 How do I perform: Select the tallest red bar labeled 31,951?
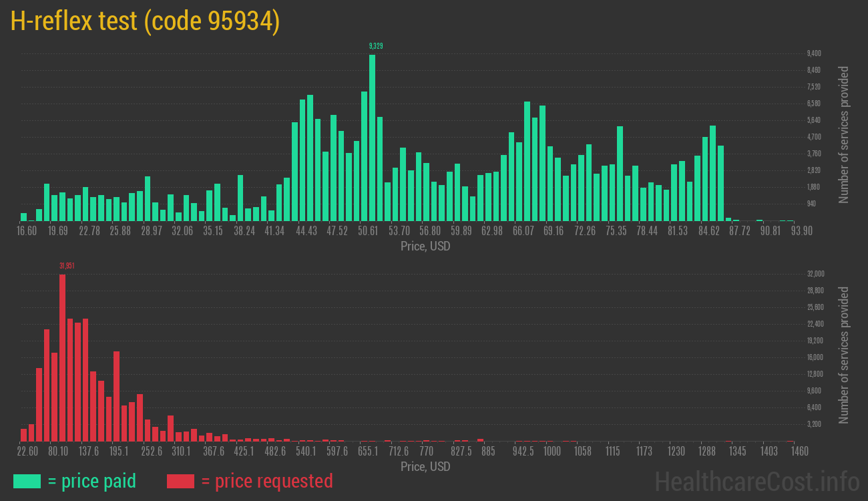click(x=62, y=357)
